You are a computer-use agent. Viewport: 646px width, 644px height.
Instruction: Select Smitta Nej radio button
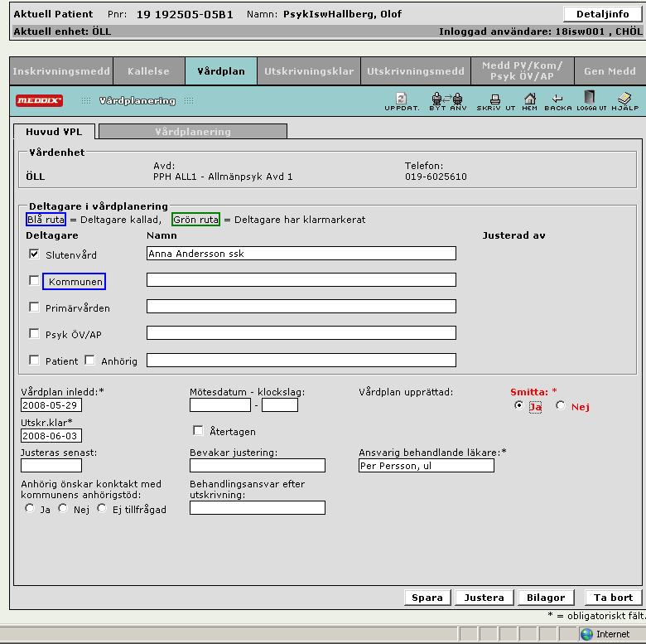561,405
